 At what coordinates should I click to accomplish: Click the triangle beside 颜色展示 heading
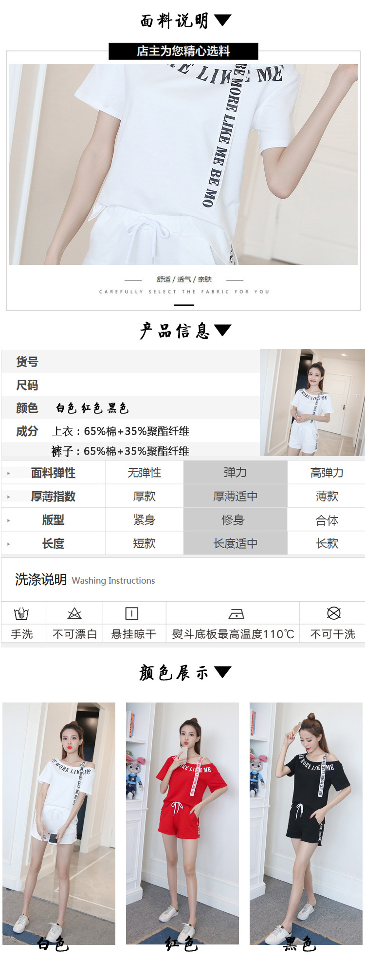[x=223, y=672]
